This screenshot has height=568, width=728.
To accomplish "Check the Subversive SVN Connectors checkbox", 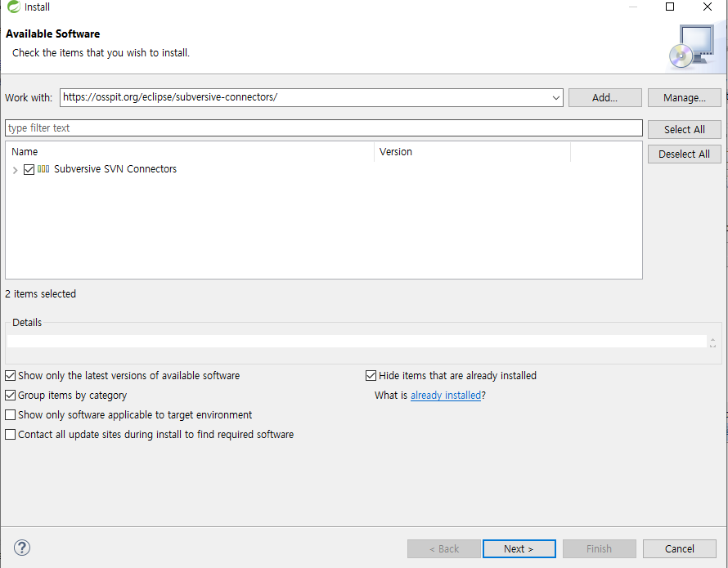I will 29,169.
